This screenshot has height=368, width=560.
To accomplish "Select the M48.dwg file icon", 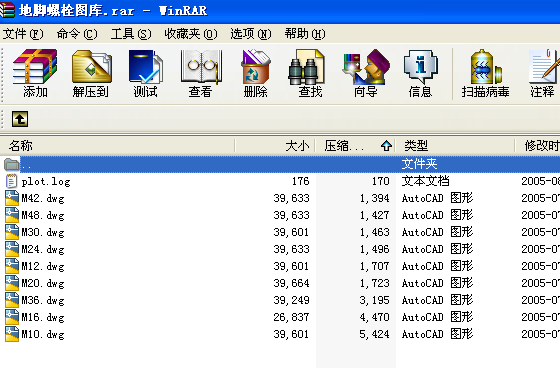I will [12, 215].
